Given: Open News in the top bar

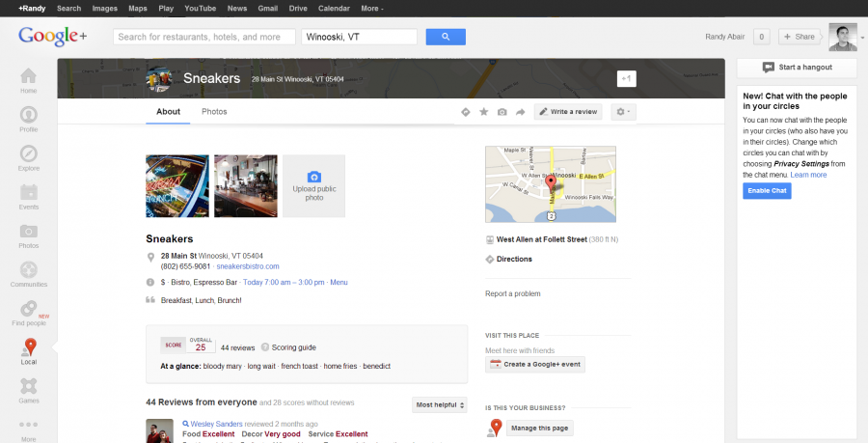Looking at the screenshot, I should pos(237,9).
